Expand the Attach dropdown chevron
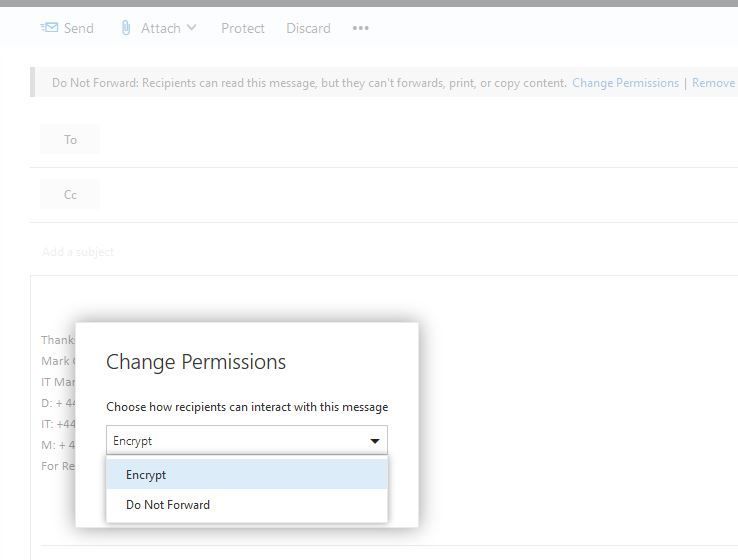The image size is (738, 560). pos(192,28)
